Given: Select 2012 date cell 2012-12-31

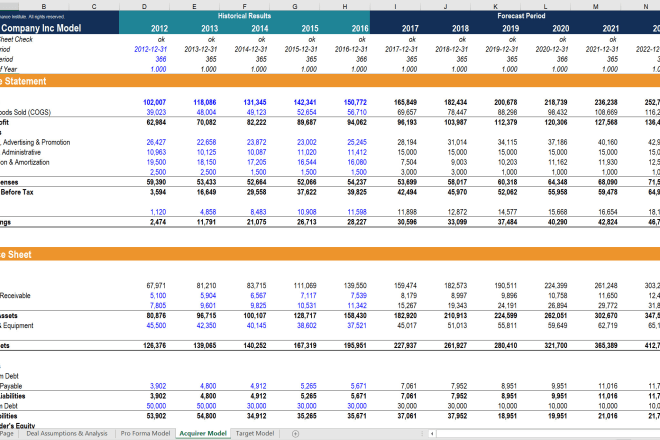Looking at the screenshot, I should tap(151, 49).
